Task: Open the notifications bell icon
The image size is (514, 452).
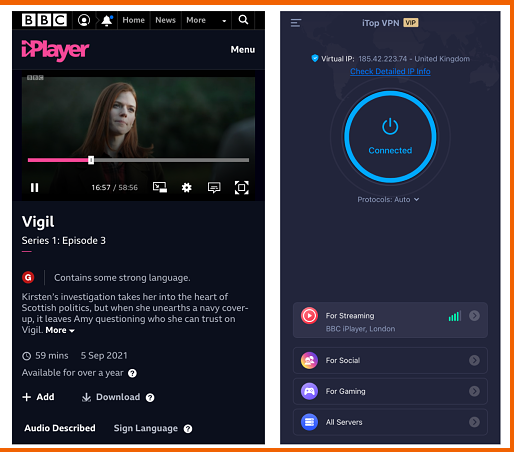Action: click(107, 21)
